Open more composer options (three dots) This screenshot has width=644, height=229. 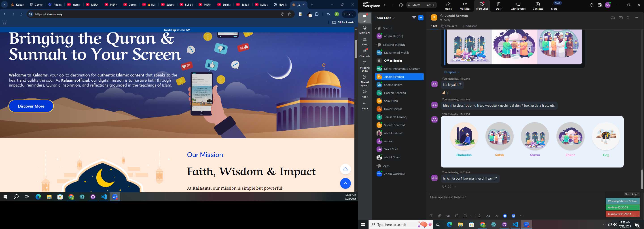522,216
